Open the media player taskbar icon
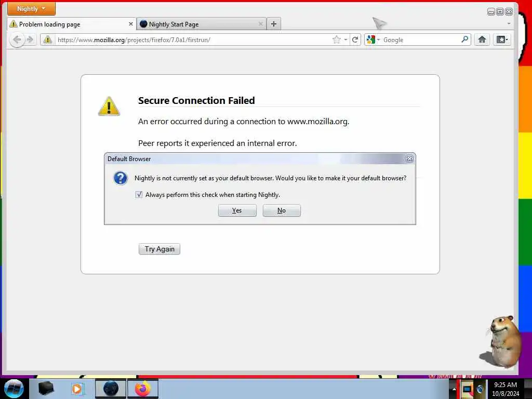The image size is (532, 399). click(77, 389)
